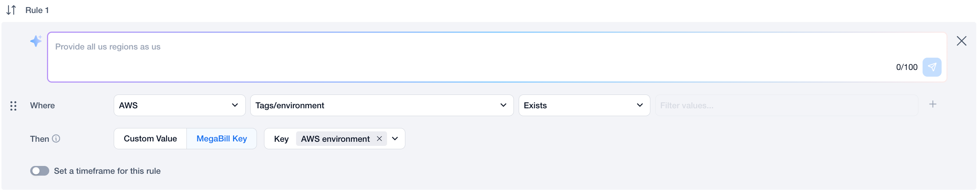Click the AWS environment key chip
Viewport: 980px width, 192px height.
[x=335, y=139]
